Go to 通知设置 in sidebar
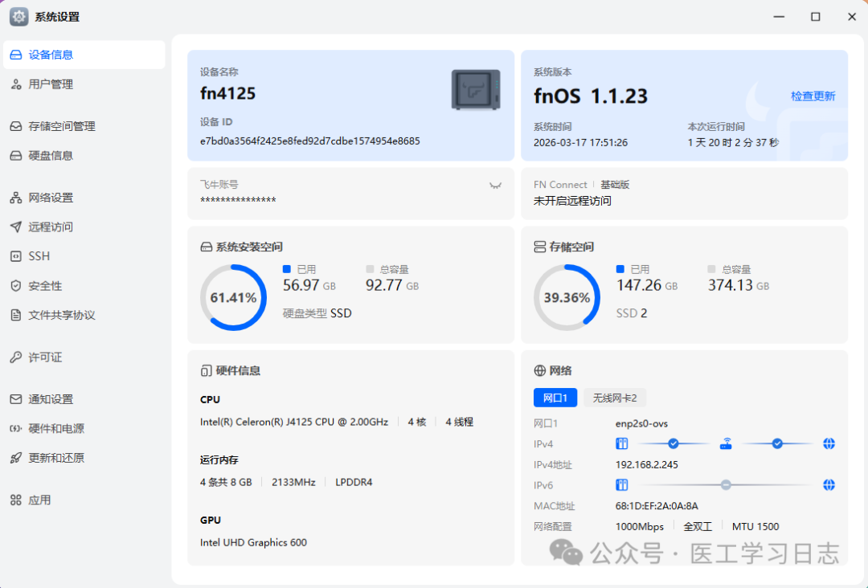The height and width of the screenshot is (588, 868). pyautogui.click(x=51, y=399)
